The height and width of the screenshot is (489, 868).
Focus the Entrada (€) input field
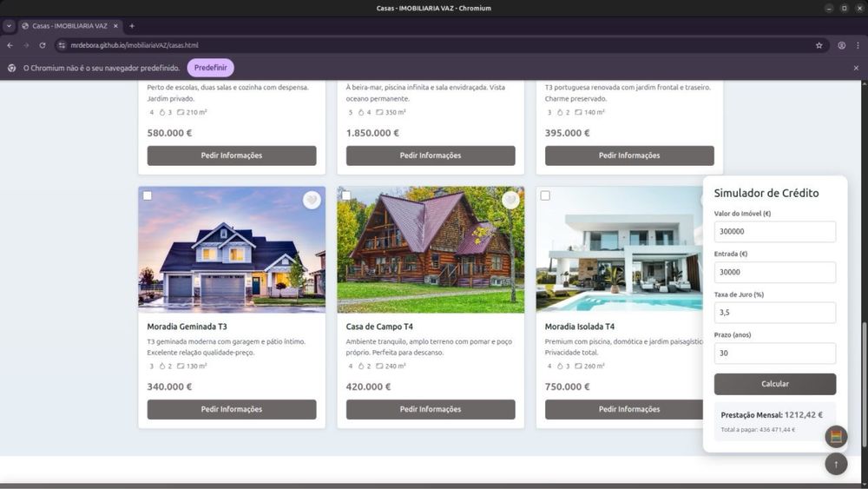click(775, 272)
